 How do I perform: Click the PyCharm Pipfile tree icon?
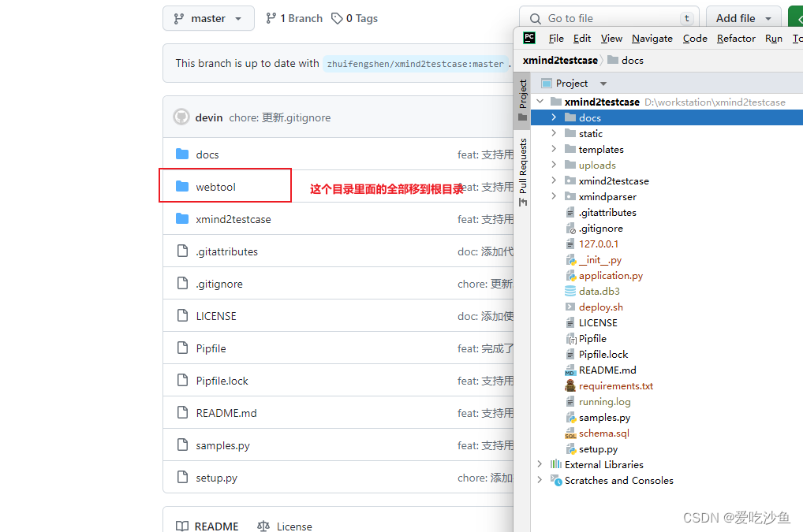pos(571,339)
